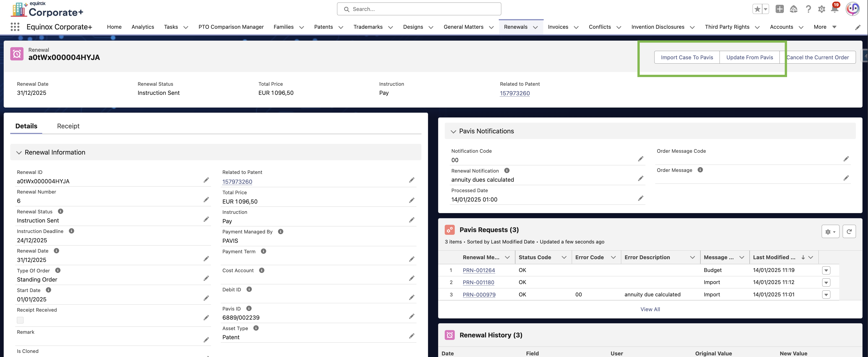Collapse the Pavis Notifications section
868x357 pixels.
coord(453,131)
